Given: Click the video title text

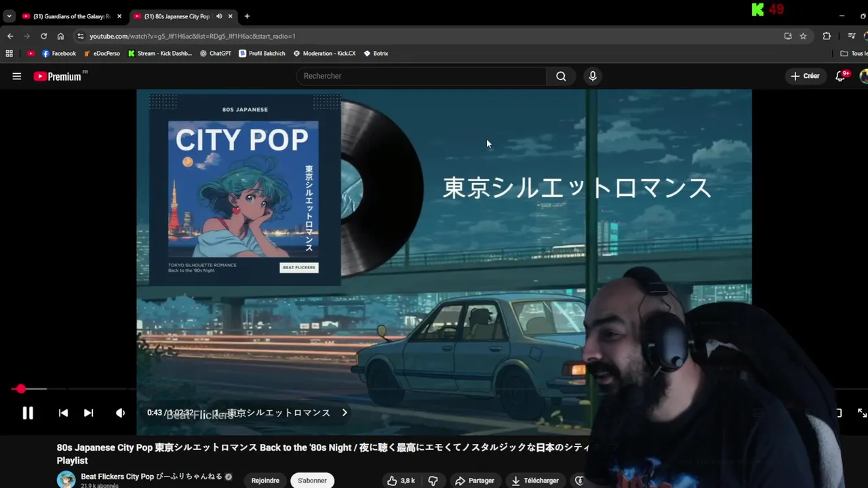Looking at the screenshot, I should (x=336, y=453).
